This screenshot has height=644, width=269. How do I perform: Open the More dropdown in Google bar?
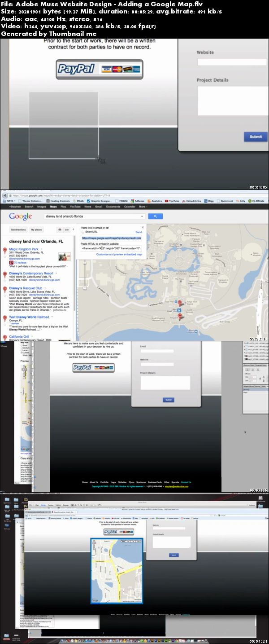(143, 207)
